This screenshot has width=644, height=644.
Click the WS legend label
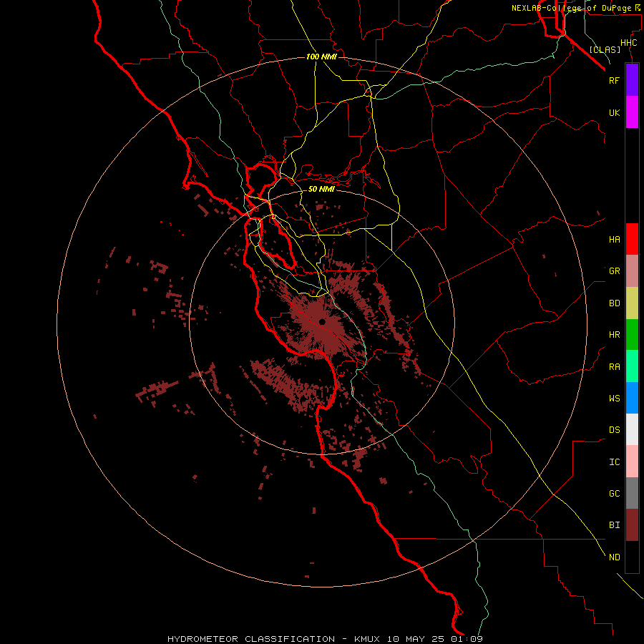coord(614,399)
